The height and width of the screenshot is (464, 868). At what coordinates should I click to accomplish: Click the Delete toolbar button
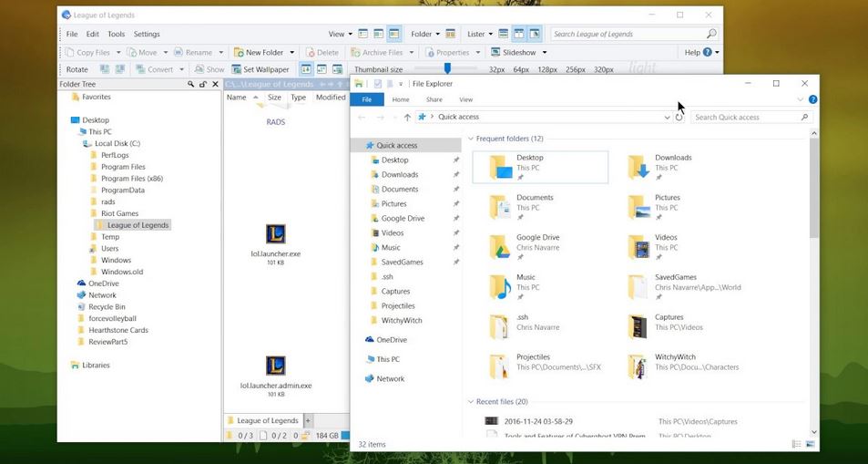[322, 52]
